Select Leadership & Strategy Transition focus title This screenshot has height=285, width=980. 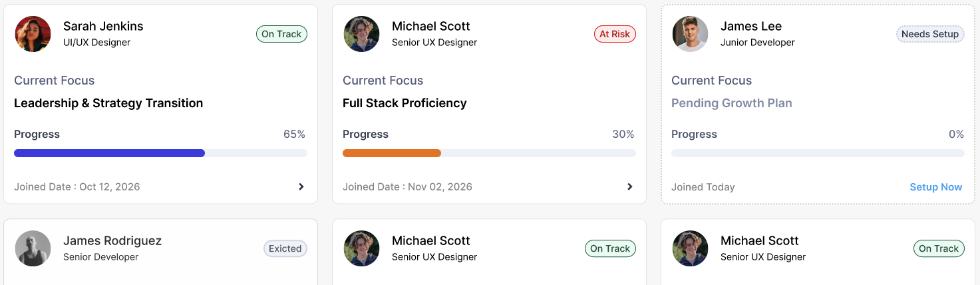[x=108, y=103]
